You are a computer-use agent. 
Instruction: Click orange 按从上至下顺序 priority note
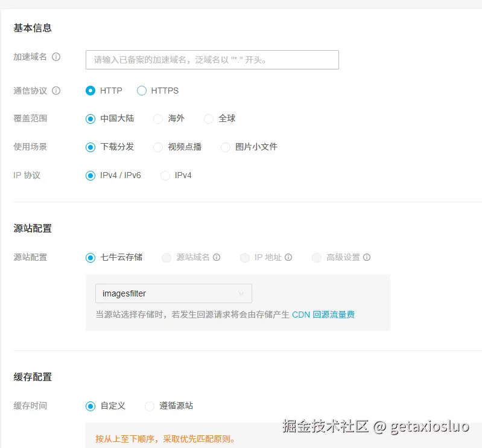tap(165, 439)
